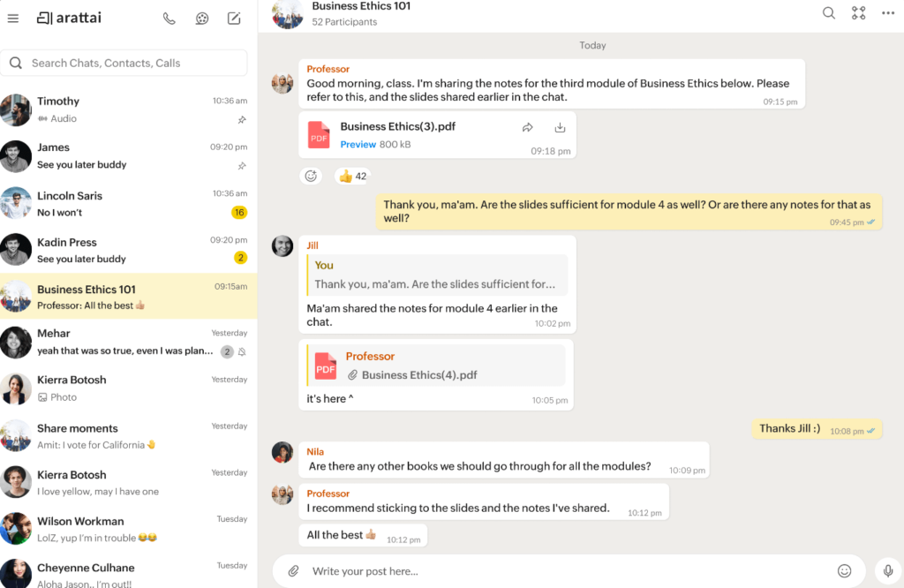
Task: Attach a file using the paperclip icon
Action: point(294,571)
